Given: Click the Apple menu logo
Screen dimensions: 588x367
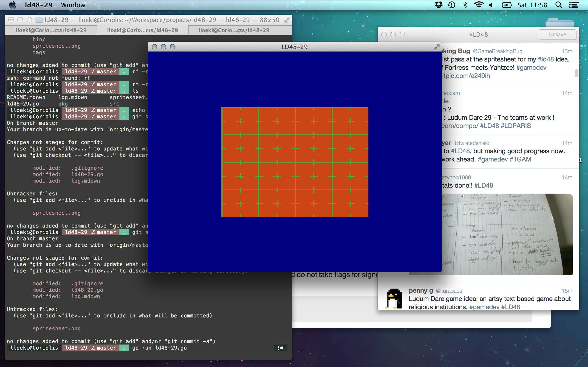Looking at the screenshot, I should [13, 5].
